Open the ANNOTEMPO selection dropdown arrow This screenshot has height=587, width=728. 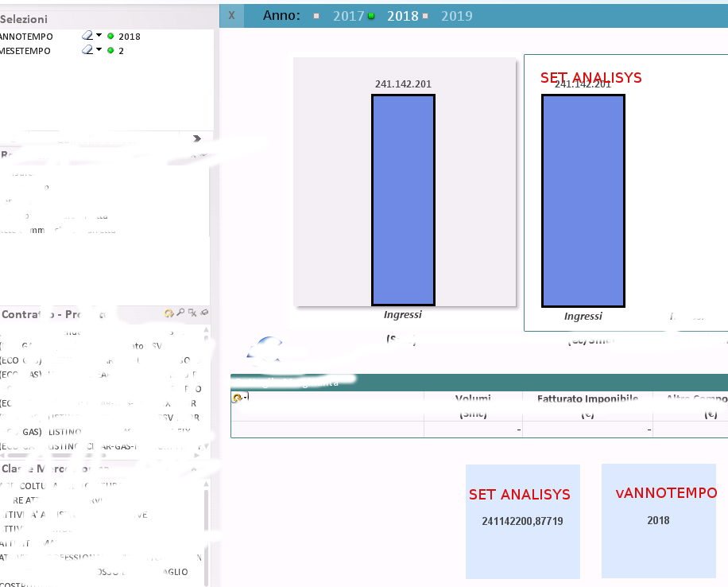pos(99,35)
